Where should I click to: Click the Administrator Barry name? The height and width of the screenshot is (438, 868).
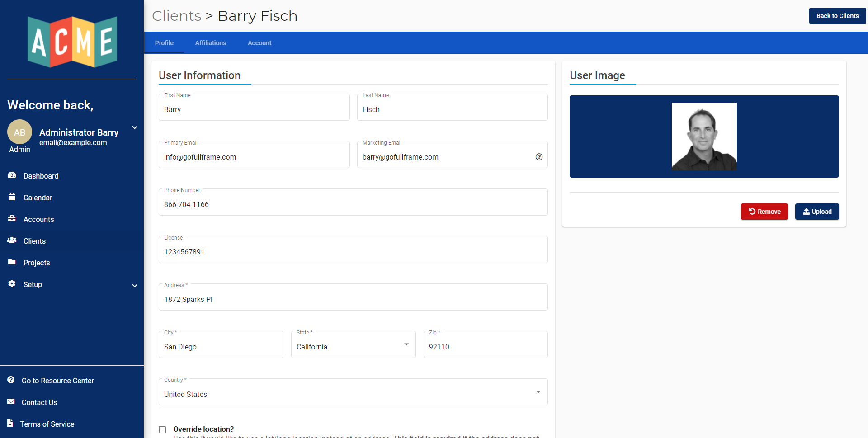pos(79,132)
